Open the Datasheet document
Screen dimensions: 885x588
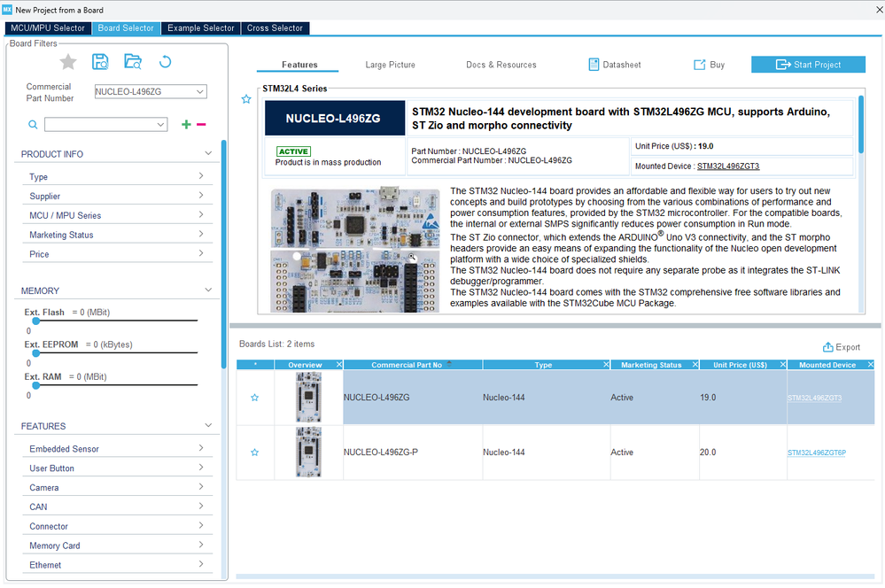(615, 65)
